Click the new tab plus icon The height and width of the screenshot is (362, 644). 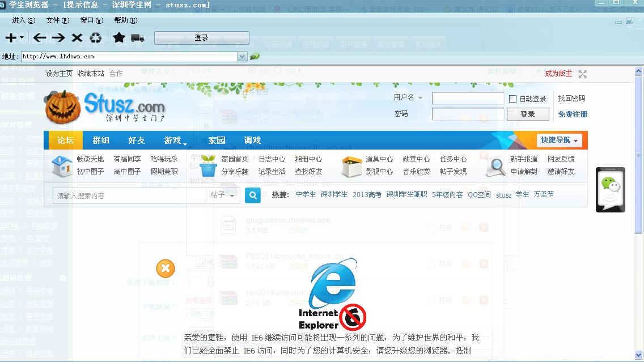tap(11, 38)
